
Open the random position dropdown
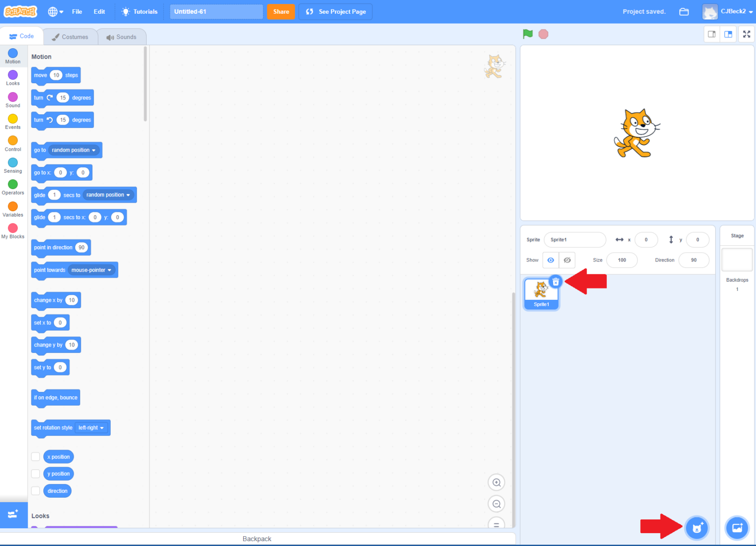(73, 150)
